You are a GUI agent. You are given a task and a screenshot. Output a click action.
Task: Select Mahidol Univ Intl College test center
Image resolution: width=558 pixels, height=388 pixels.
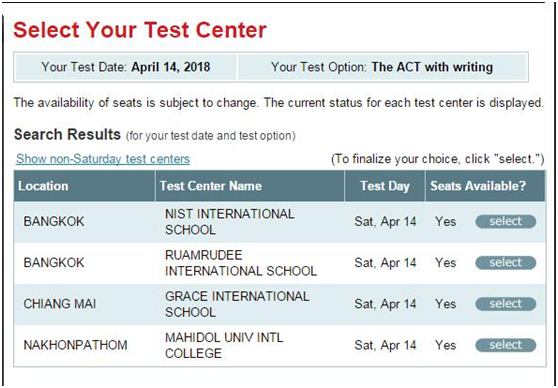pos(505,345)
